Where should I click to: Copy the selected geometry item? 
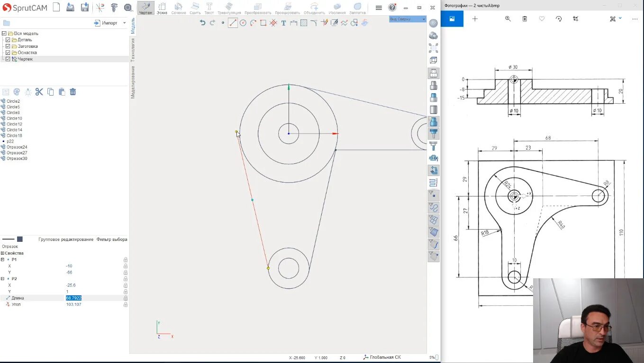tap(51, 92)
